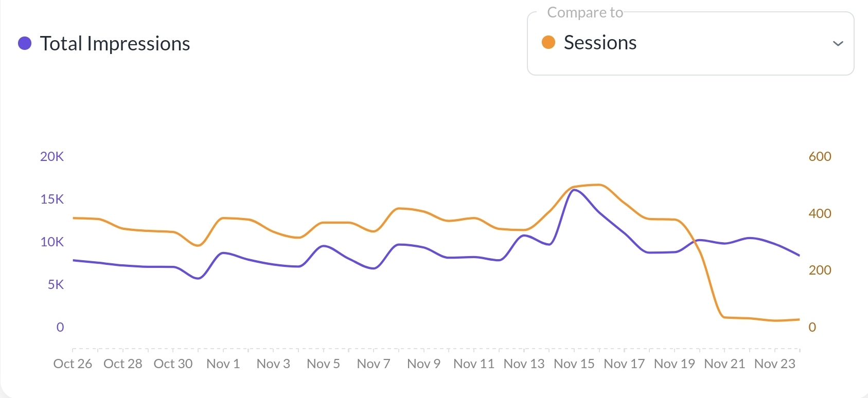The height and width of the screenshot is (398, 868).
Task: Click the purple Total Impressions legend dot
Action: [25, 44]
